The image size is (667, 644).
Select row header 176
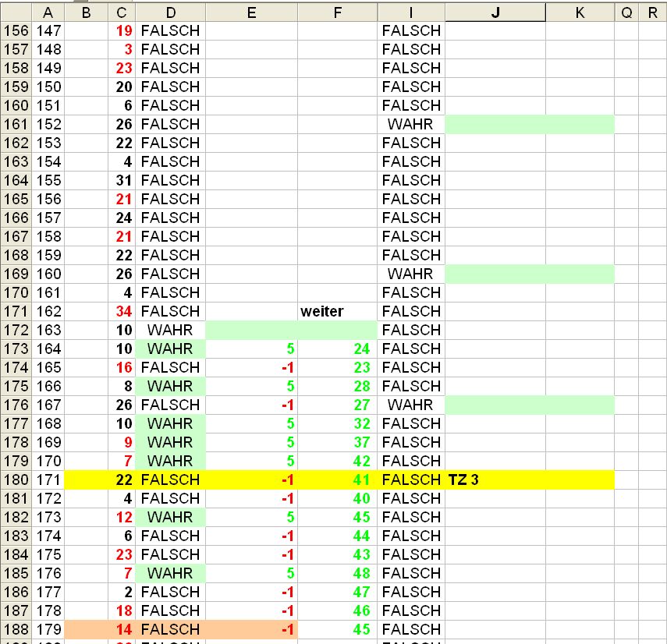[16, 405]
